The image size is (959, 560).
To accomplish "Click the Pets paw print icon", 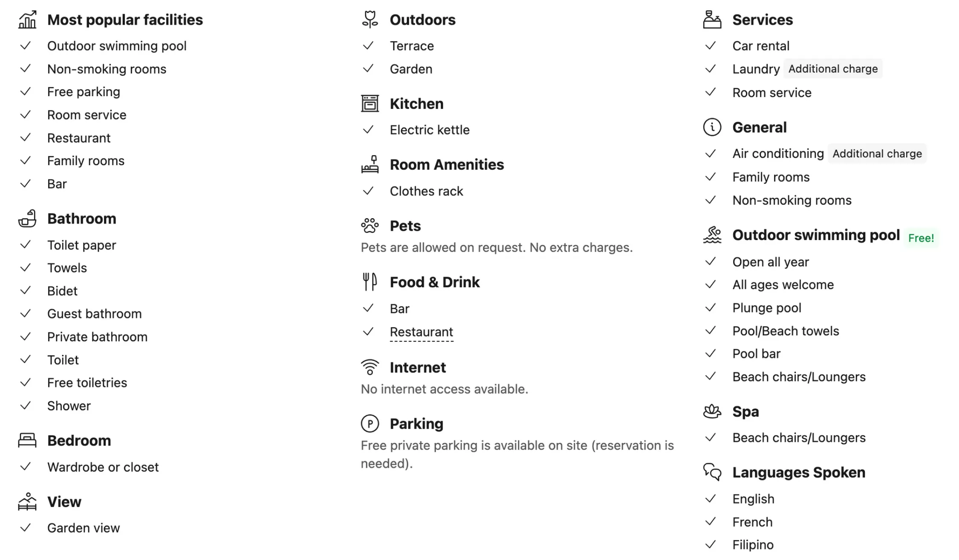I will [x=370, y=226].
